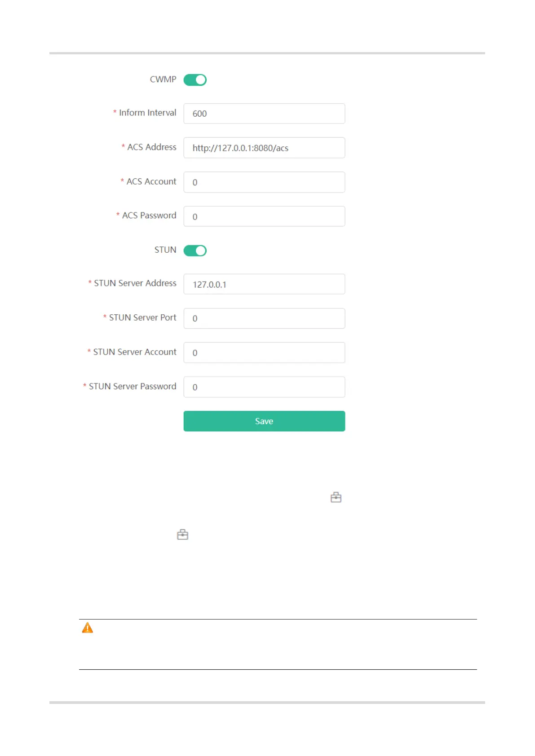Screen dimensions: 535x756
Task: Click the Inform Interval label
Action: click(147, 113)
